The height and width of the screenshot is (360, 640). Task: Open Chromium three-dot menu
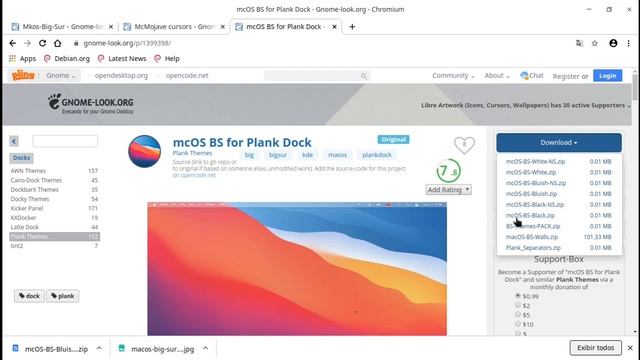coord(629,43)
